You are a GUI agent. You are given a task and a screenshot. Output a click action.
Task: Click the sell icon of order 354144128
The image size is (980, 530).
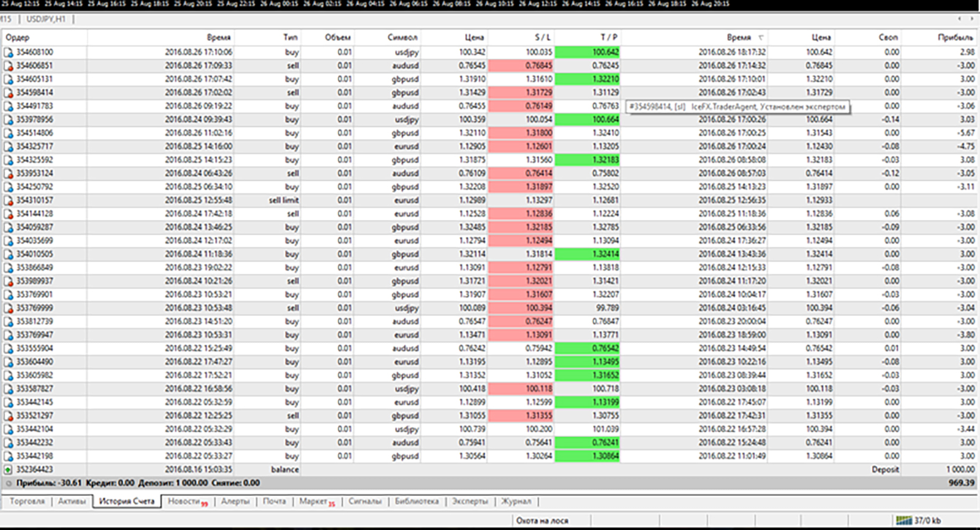[9, 214]
